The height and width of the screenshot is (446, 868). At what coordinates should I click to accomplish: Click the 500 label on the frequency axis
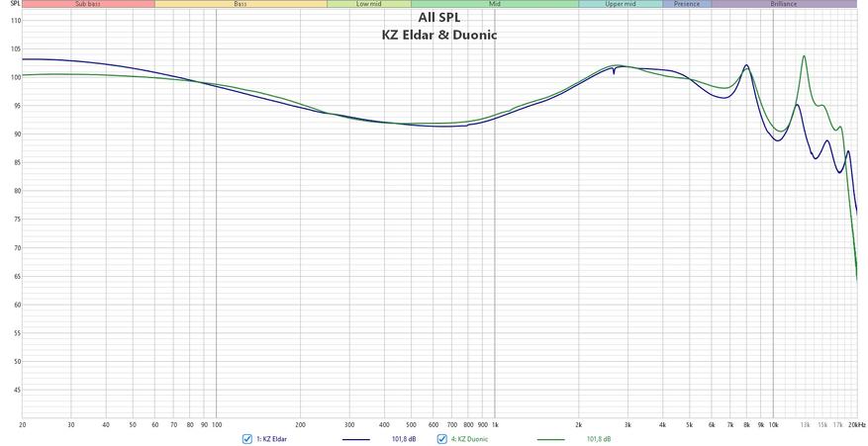click(x=411, y=424)
